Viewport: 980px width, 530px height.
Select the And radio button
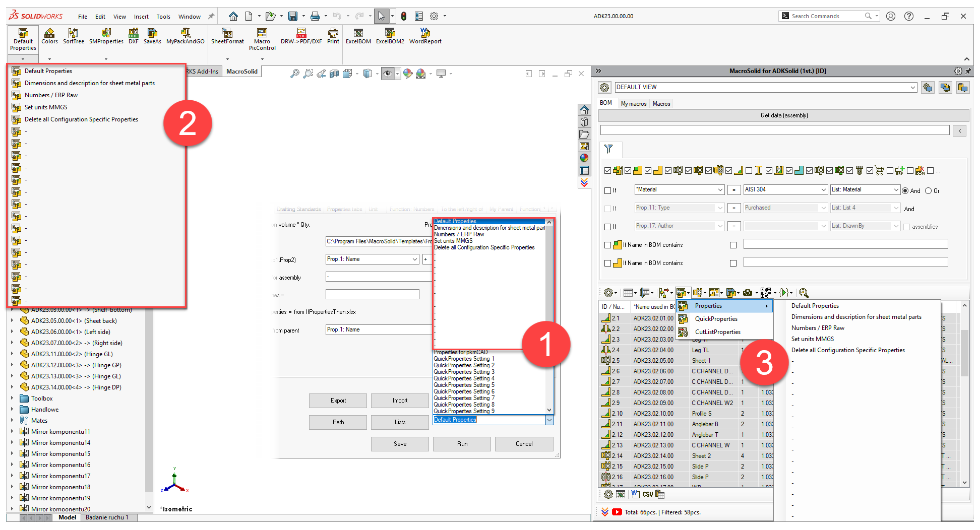click(x=905, y=190)
